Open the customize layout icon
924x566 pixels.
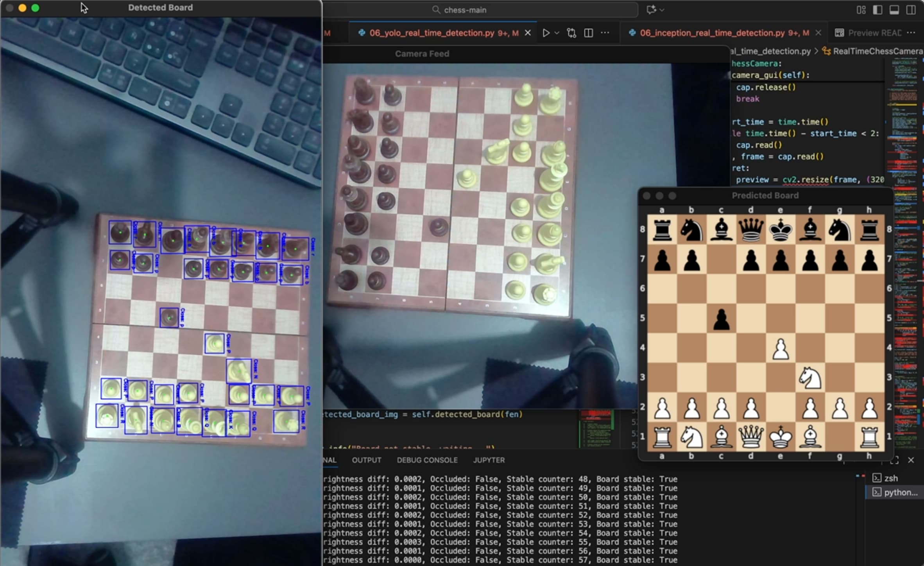pyautogui.click(x=861, y=10)
